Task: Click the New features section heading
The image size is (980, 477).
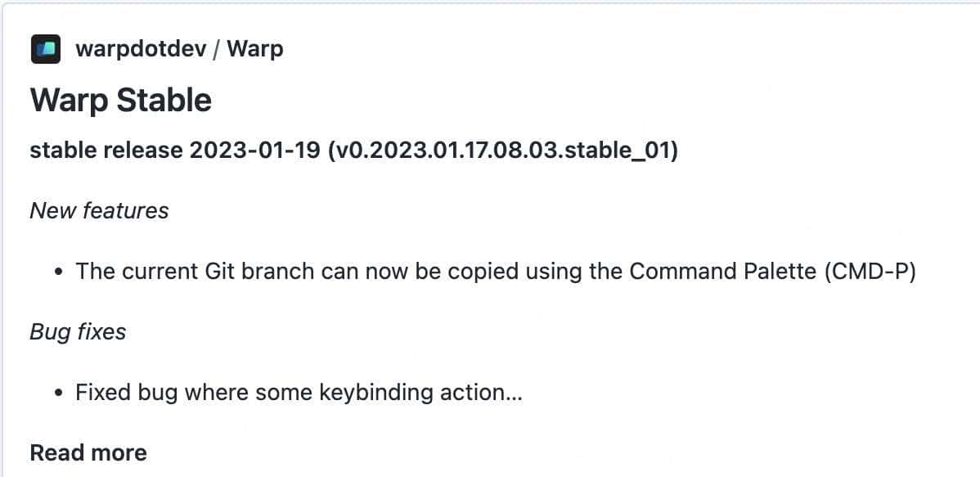Action: [x=99, y=210]
